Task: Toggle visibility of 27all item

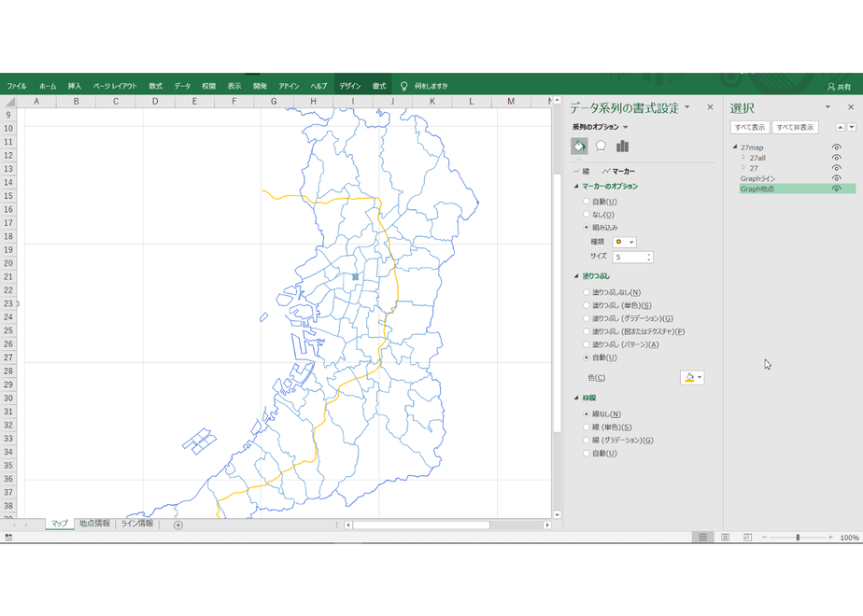Action: [x=837, y=158]
